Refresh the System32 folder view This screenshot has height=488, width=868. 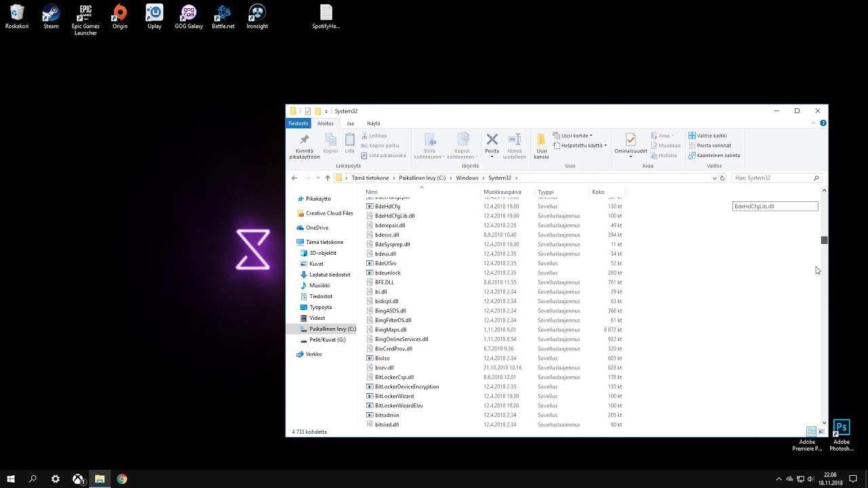point(722,178)
